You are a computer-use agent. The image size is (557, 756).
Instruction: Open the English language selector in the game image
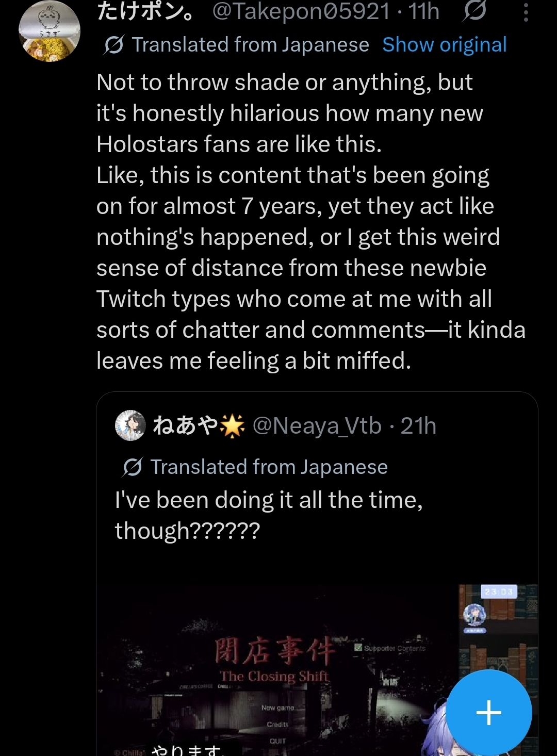[389, 695]
